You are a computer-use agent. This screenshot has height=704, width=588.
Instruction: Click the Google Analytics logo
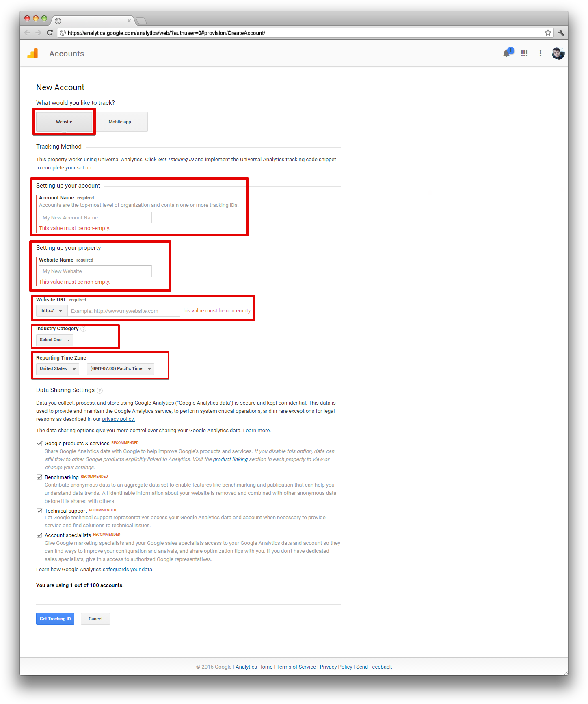point(32,53)
